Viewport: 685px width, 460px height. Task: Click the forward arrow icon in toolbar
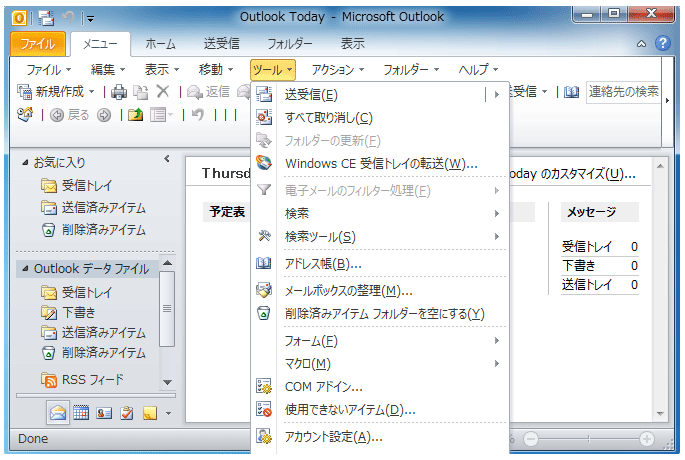104,115
